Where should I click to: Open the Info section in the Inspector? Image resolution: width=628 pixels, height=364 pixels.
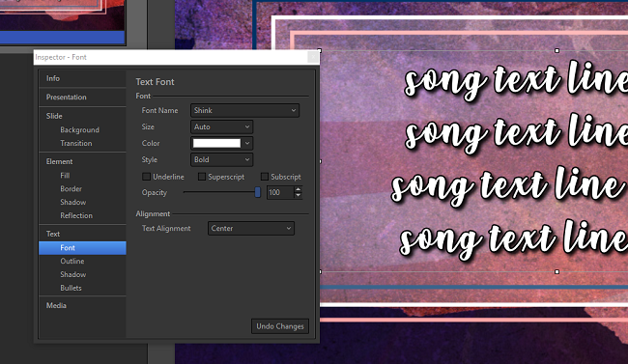point(53,78)
